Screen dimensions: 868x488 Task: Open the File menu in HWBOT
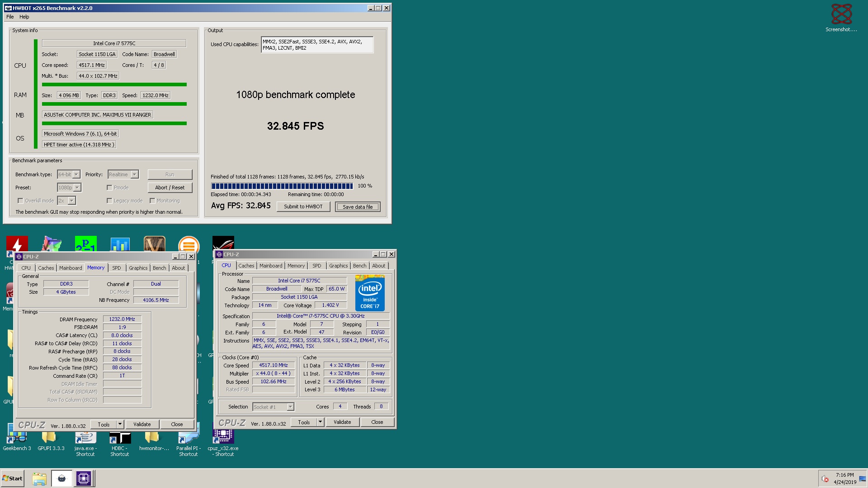[10, 17]
